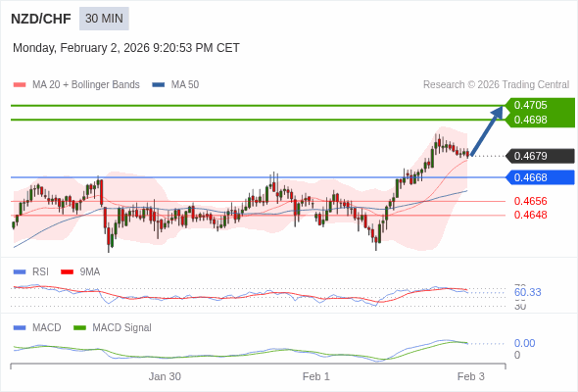578x392 pixels.
Task: Click the date and time line
Action: pos(126,48)
